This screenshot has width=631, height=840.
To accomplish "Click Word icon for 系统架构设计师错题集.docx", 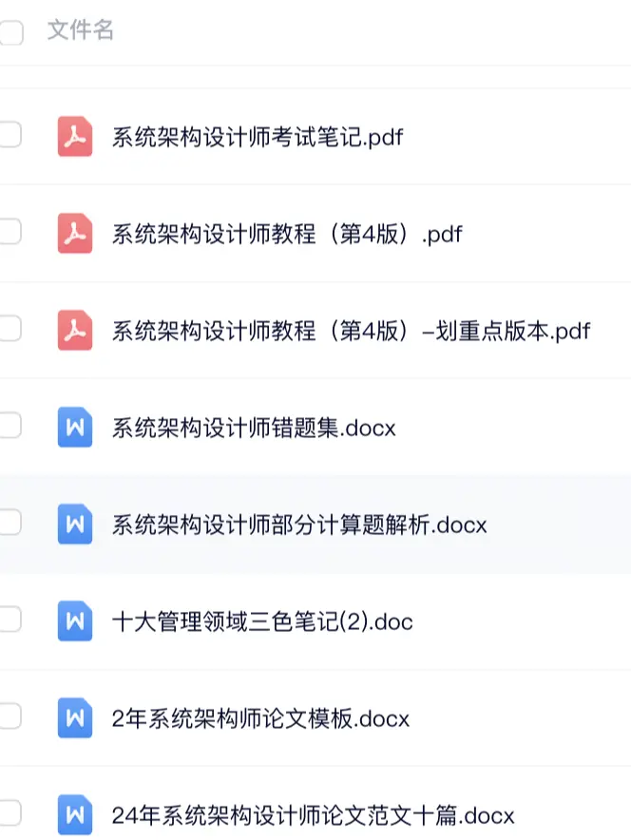I will (75, 427).
